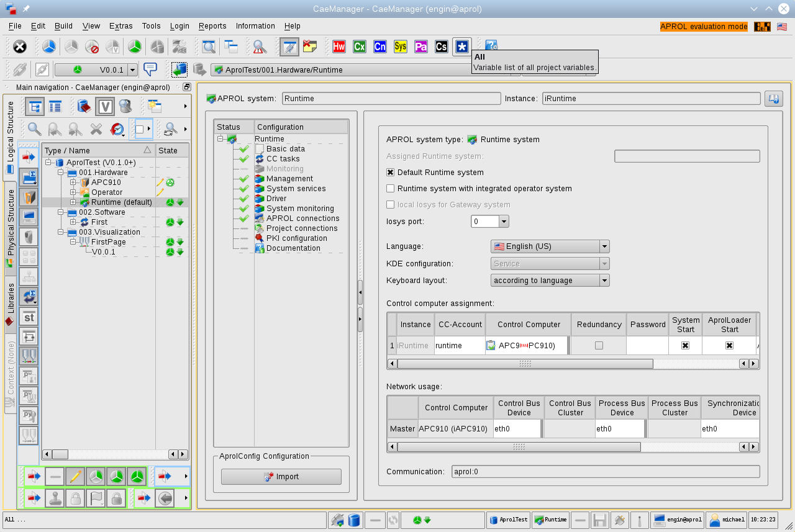Click the st structured text sidebar icon

29,317
